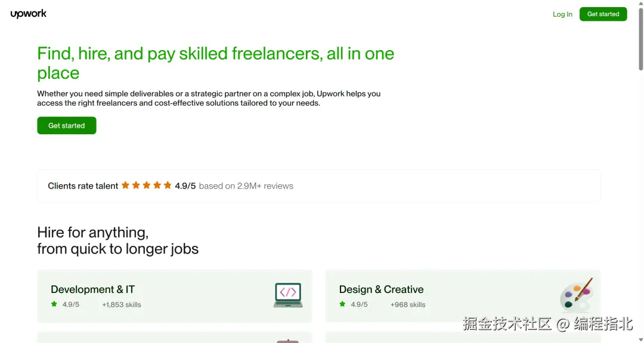The image size is (644, 343).
Task: Click the green star in Design & Creative card
Action: pos(342,304)
